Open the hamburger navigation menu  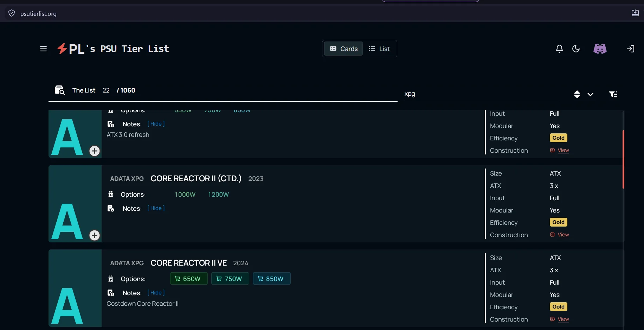[x=44, y=49]
